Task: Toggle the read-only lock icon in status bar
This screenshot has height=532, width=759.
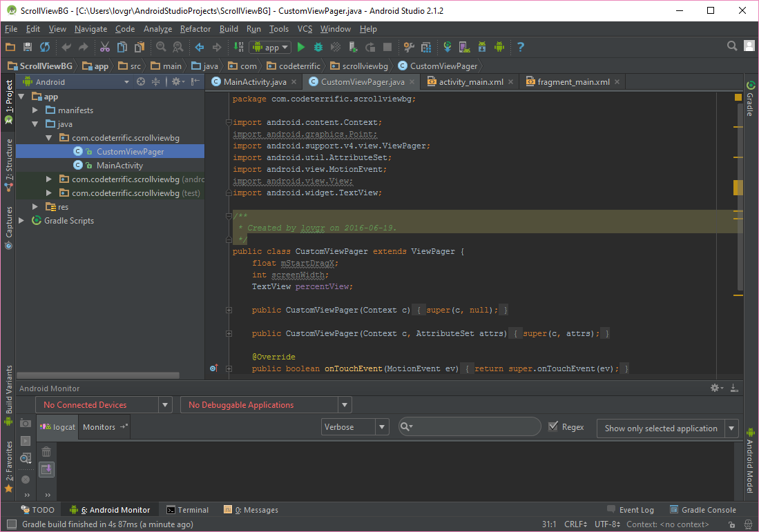Action: [x=731, y=524]
